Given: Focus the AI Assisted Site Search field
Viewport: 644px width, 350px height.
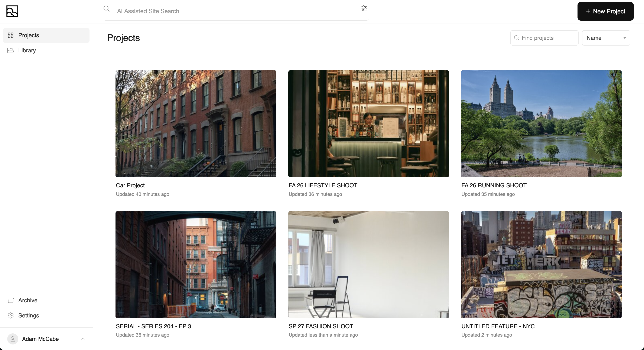Looking at the screenshot, I should coord(236,11).
